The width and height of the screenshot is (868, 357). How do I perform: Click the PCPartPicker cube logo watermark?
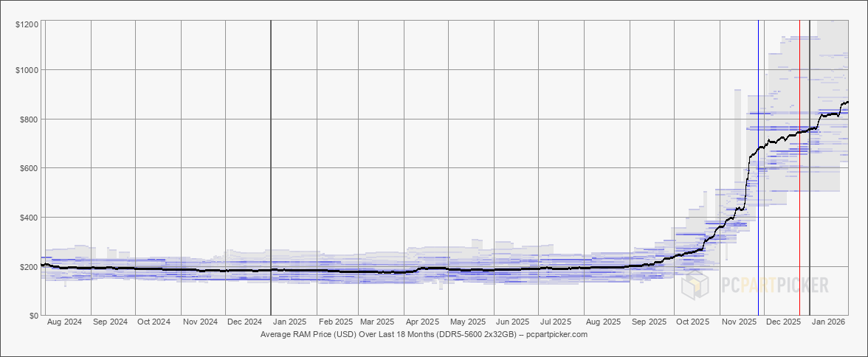point(695,285)
